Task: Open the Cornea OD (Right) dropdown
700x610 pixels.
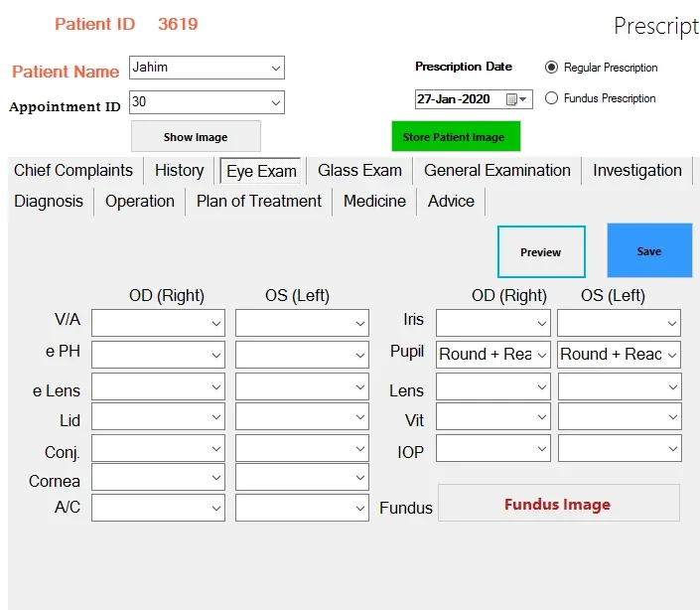Action: [158, 478]
